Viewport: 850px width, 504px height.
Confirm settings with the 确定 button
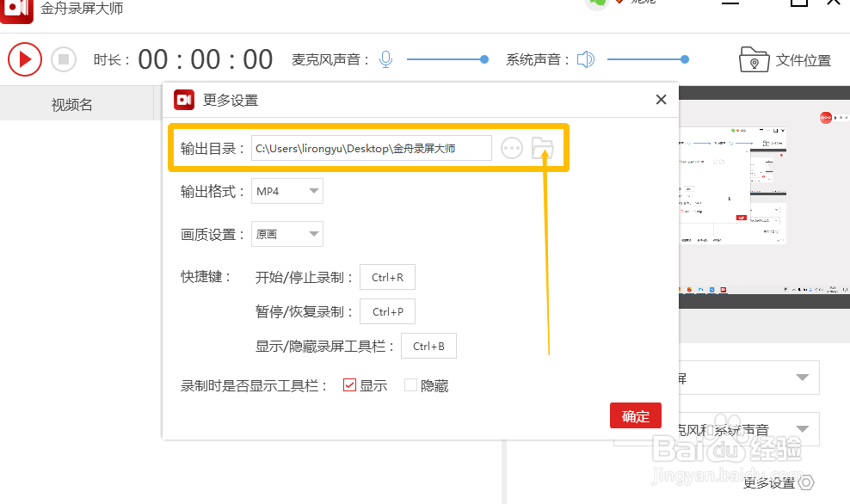click(x=635, y=415)
